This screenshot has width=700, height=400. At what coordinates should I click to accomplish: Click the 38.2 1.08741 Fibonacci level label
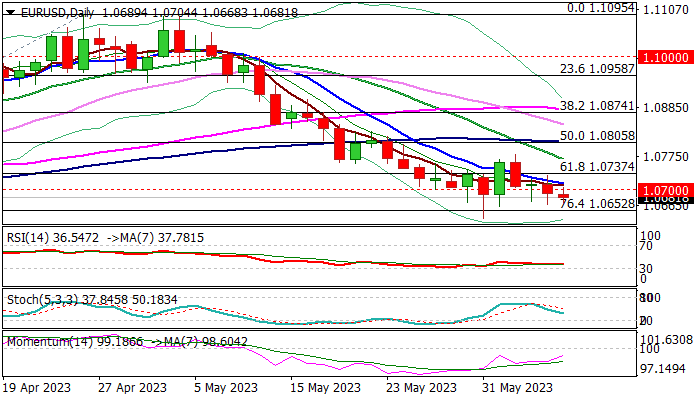[595, 105]
